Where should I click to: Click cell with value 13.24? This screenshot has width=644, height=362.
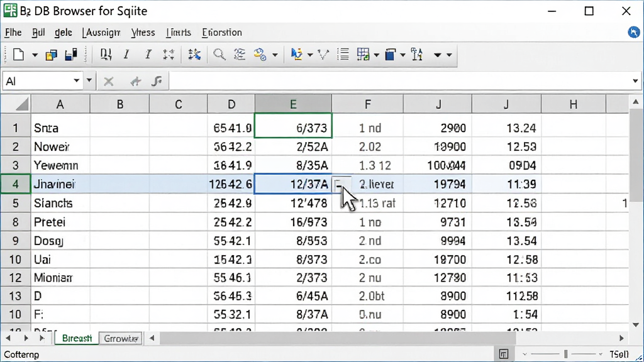506,128
